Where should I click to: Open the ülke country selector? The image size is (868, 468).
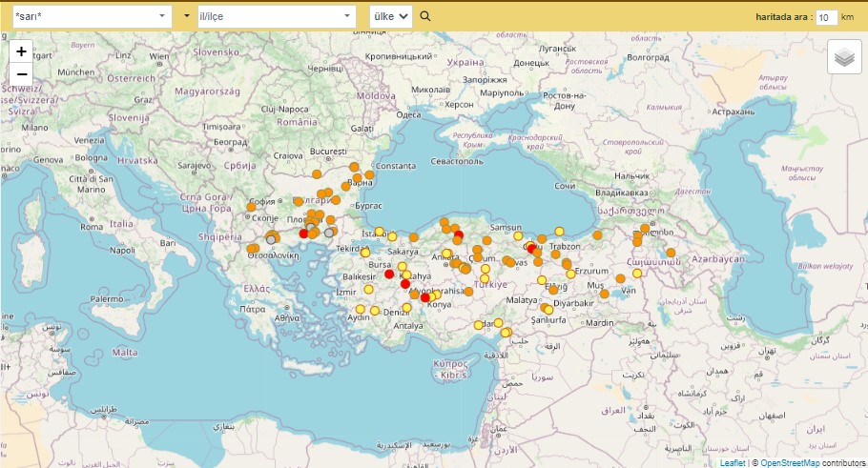click(391, 16)
